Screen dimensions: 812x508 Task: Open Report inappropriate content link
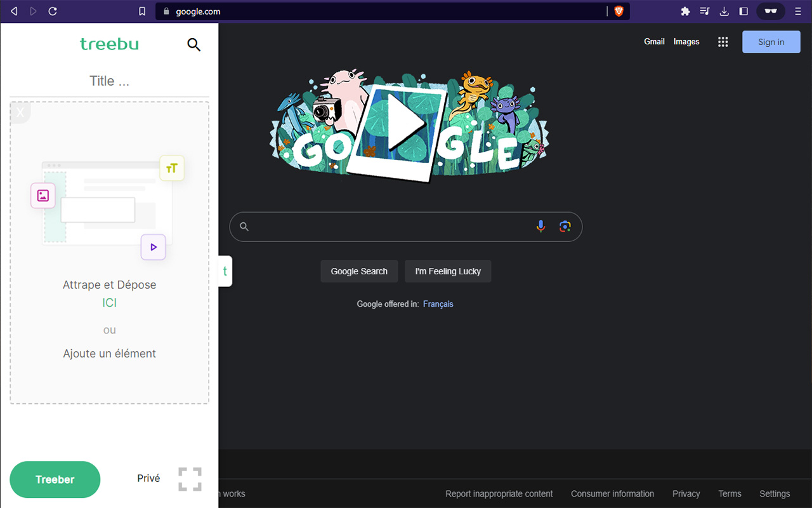tap(499, 494)
